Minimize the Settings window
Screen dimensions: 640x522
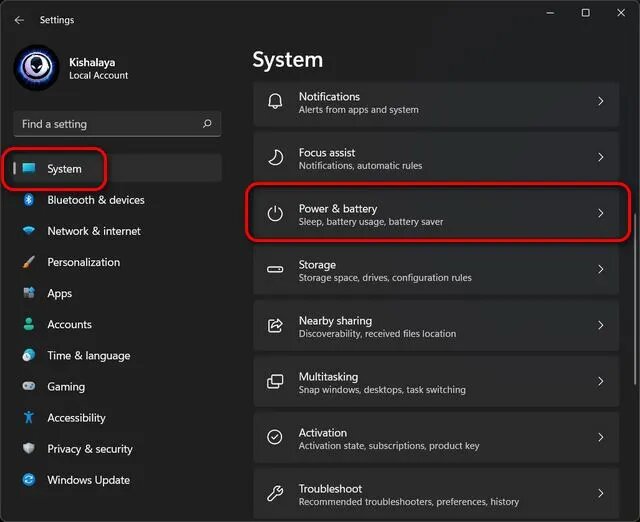point(550,13)
